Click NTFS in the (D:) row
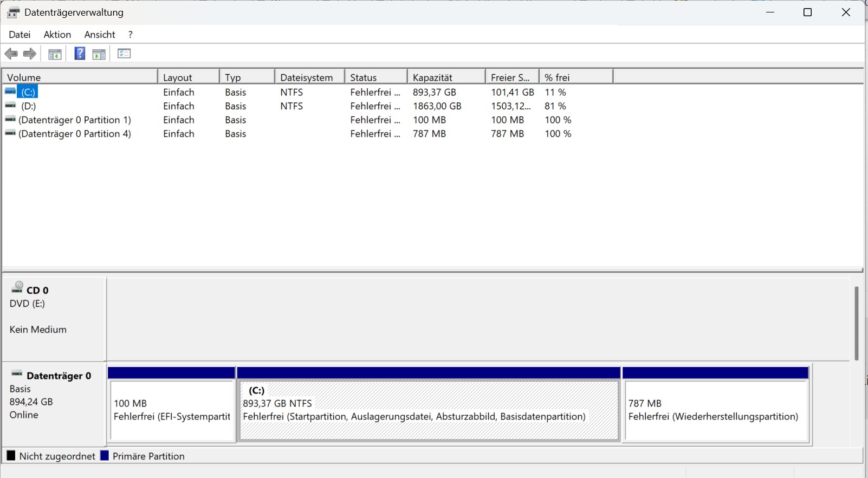This screenshot has width=868, height=478. 292,106
